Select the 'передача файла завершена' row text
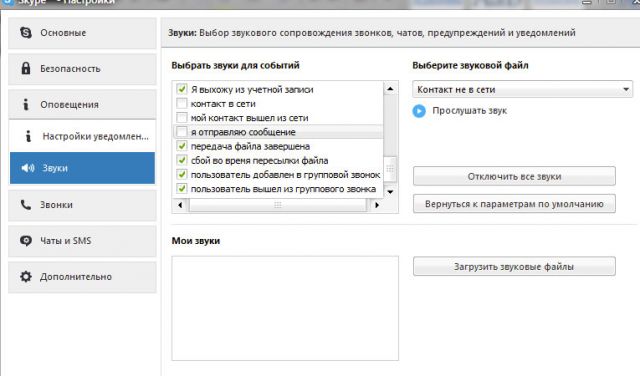The height and width of the screenshot is (376, 640). (x=250, y=146)
